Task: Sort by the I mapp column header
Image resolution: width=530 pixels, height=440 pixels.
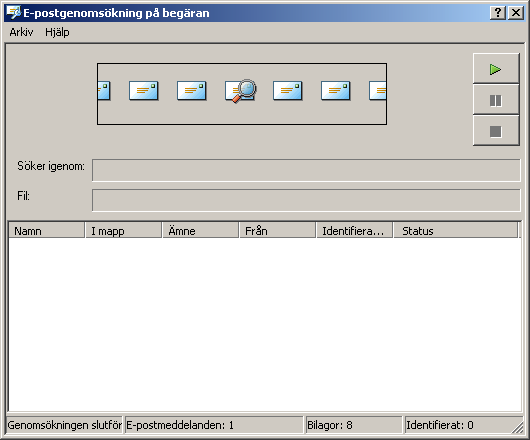Action: point(123,231)
